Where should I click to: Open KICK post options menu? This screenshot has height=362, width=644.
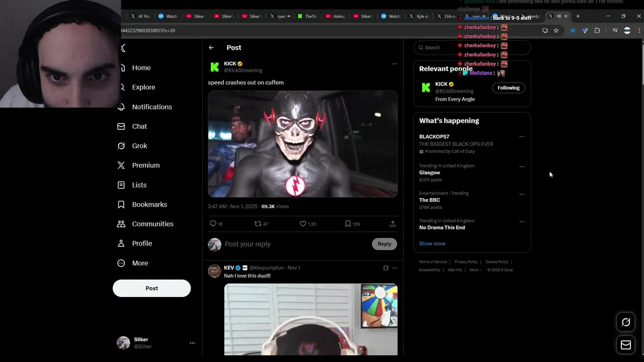tap(394, 64)
